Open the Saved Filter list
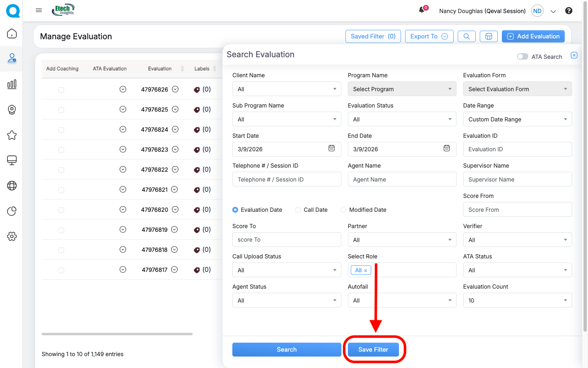This screenshot has height=368, width=588. point(373,36)
